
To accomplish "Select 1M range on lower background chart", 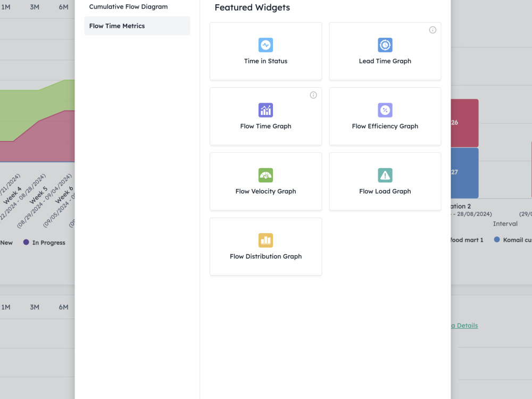I will pyautogui.click(x=6, y=307).
